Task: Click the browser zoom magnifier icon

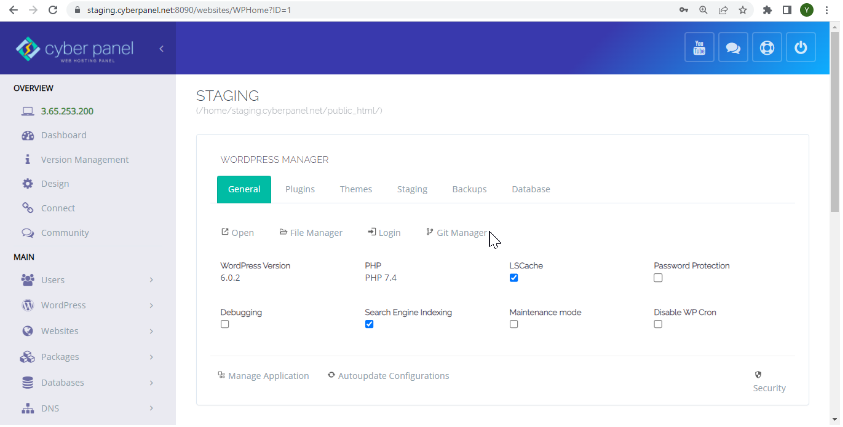Action: click(x=703, y=10)
